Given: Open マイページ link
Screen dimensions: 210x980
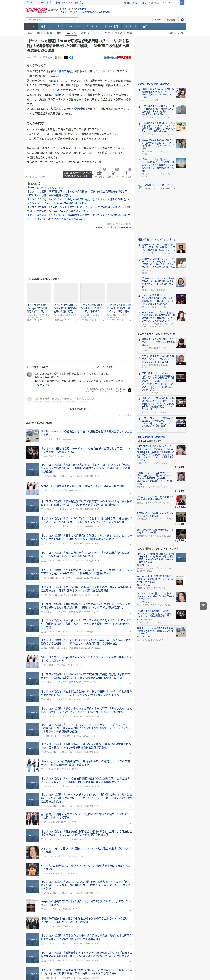Looking at the screenshot, I should pyautogui.click(x=157, y=20).
